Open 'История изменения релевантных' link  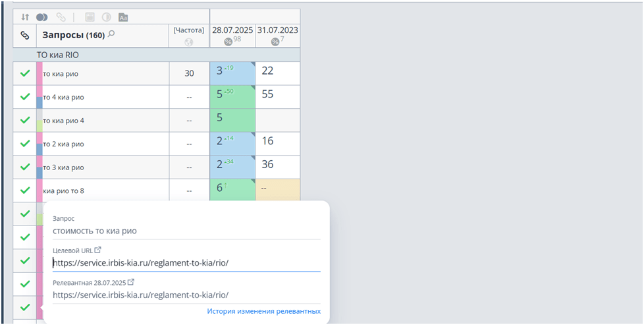coord(263,311)
